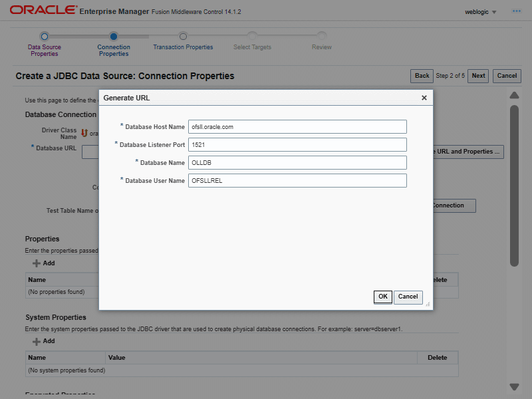Select the Data Source Properties step circle
This screenshot has width=532, height=399.
tap(44, 37)
